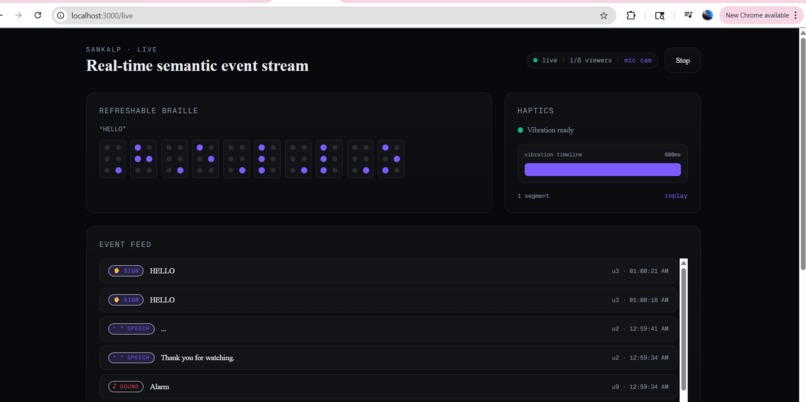The height and width of the screenshot is (402, 806).
Task: Click the quoted "HELLO" braille caption
Action: (x=113, y=129)
